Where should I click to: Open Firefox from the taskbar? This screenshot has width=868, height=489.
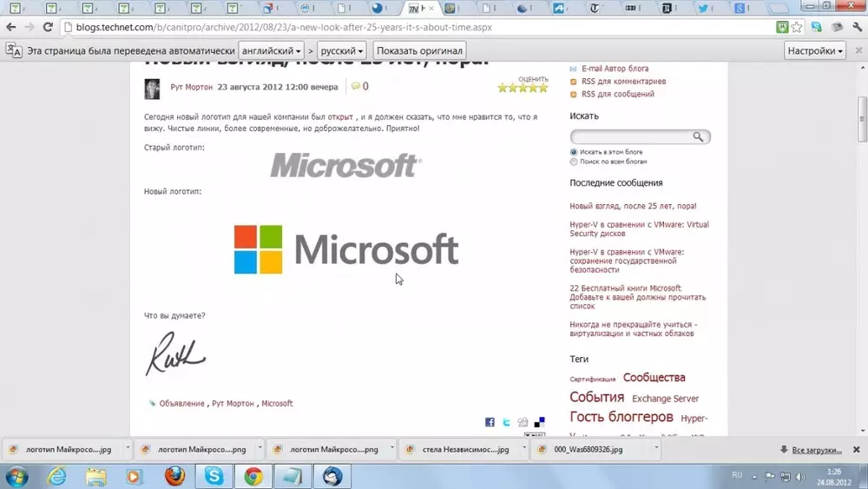pos(174,476)
